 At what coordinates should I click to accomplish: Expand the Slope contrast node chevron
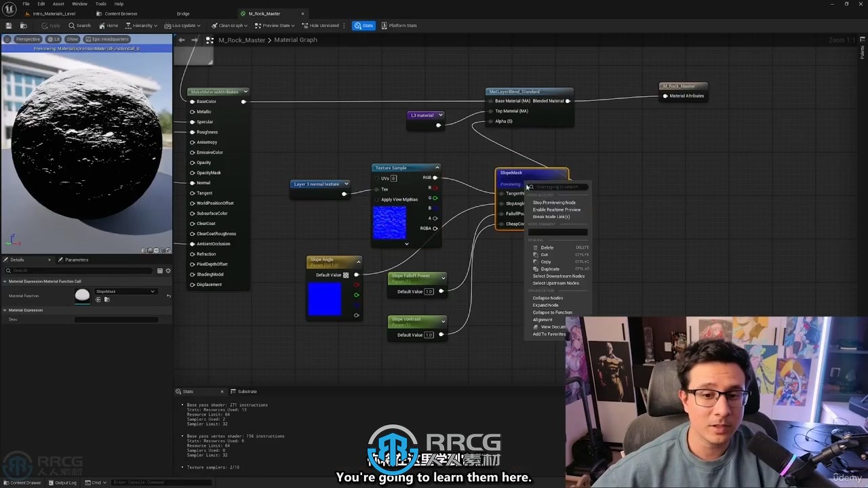click(443, 321)
